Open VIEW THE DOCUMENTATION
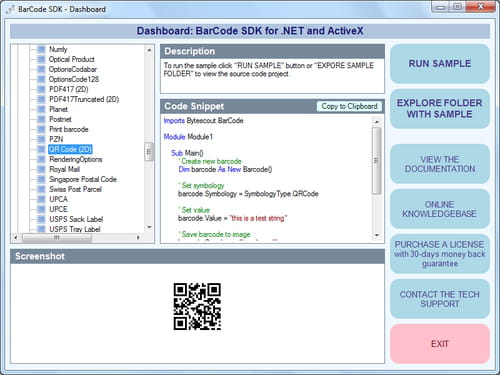The image size is (500, 375). coord(440,164)
